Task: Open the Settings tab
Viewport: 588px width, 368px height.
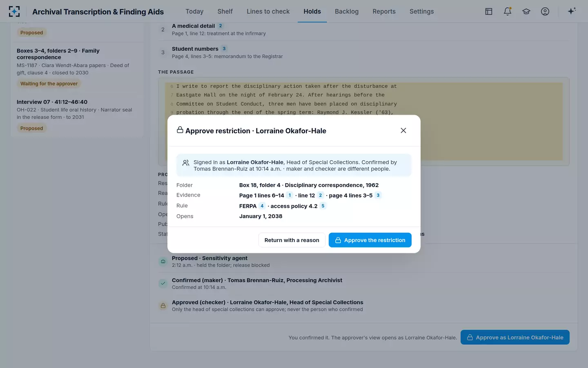Action: tap(422, 11)
